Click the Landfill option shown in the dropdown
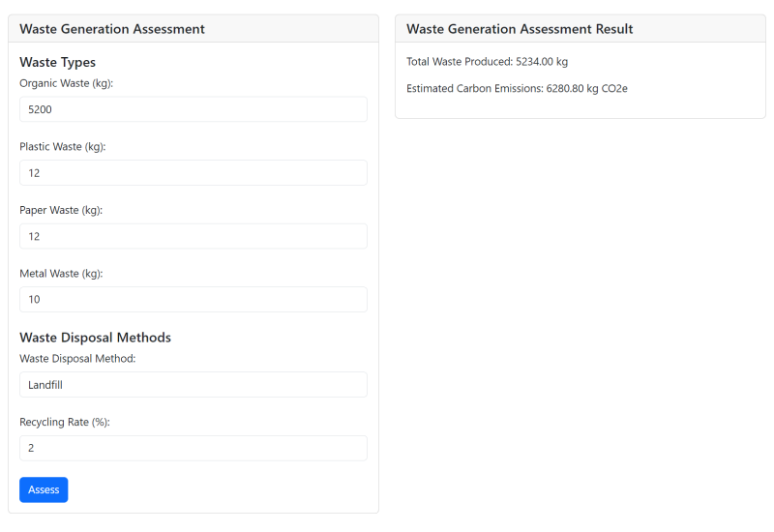Viewport: 774px width, 532px height. pyautogui.click(x=45, y=385)
